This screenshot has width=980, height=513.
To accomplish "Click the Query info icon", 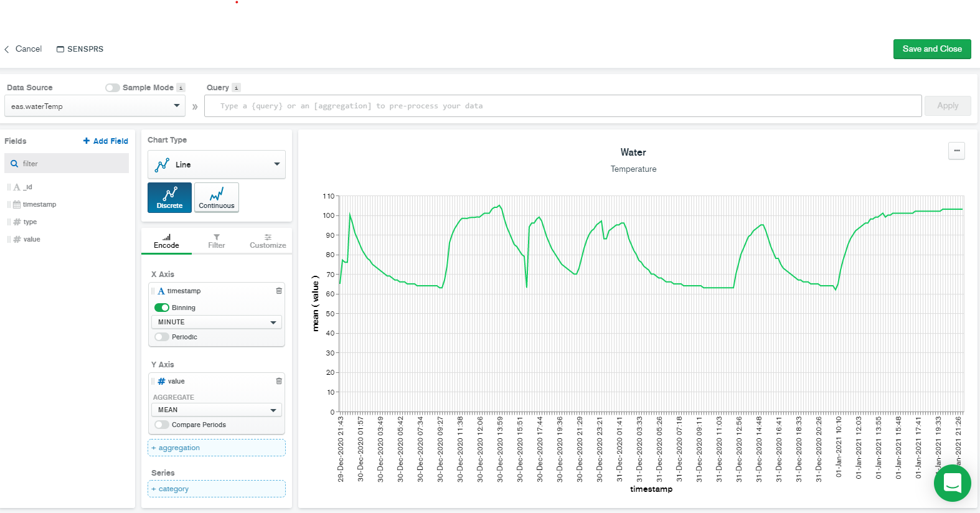I will (237, 88).
